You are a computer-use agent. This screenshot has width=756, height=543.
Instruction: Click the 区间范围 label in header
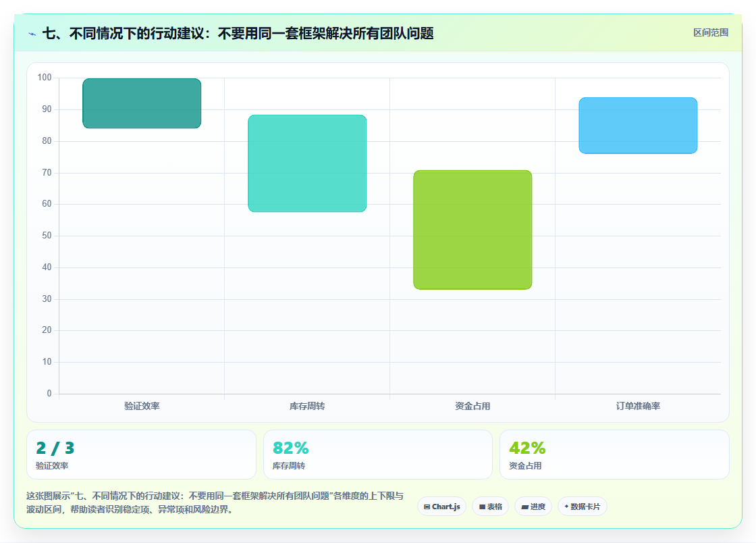[x=710, y=33]
